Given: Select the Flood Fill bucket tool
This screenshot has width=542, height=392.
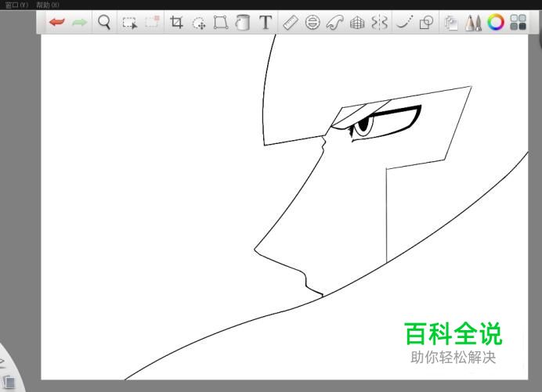Looking at the screenshot, I should pos(243,23).
